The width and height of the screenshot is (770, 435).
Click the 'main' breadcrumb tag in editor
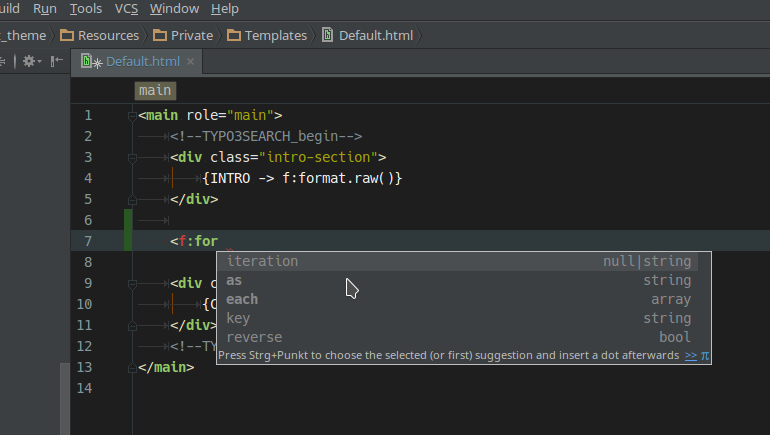tap(155, 90)
